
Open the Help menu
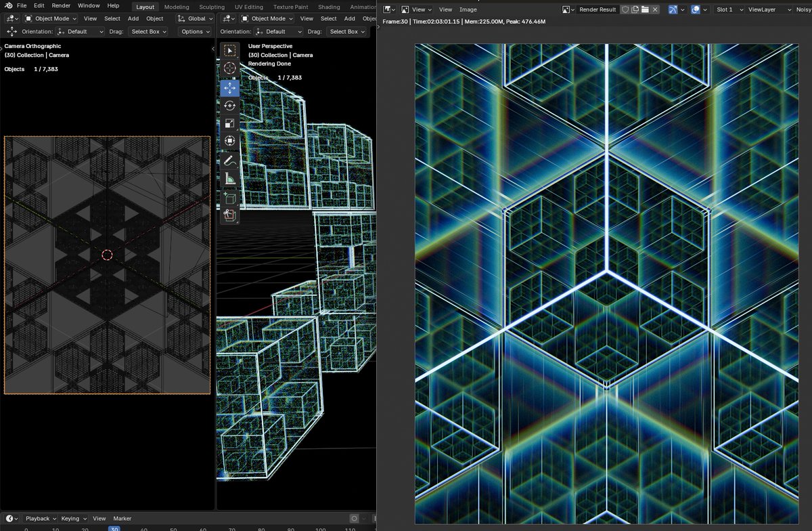click(113, 5)
